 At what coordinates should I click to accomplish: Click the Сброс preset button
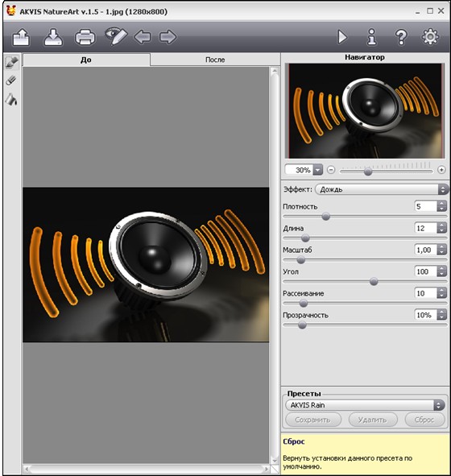coord(424,420)
